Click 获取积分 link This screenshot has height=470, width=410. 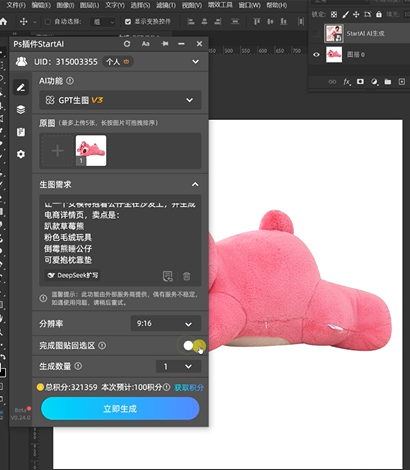pos(189,387)
